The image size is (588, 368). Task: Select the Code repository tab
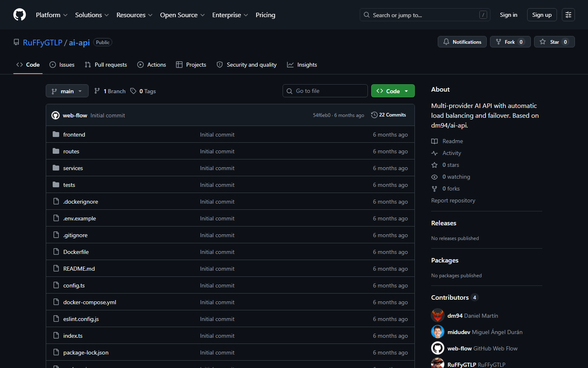tap(28, 65)
